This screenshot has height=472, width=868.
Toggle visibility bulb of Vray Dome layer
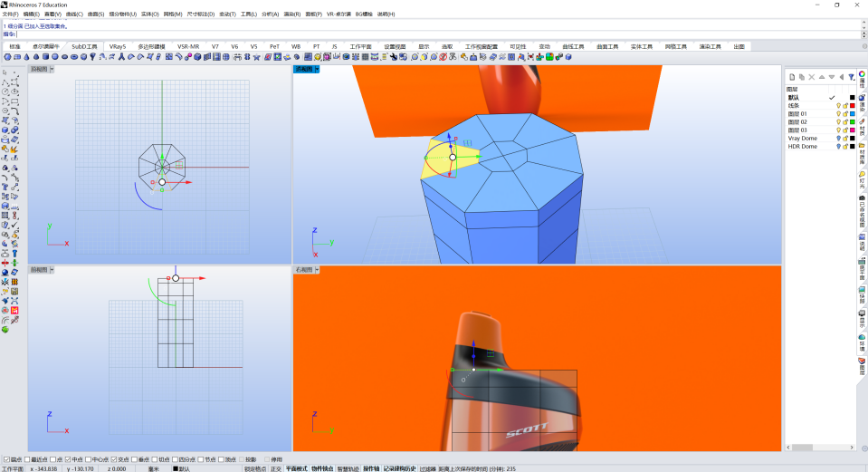pyautogui.click(x=838, y=138)
